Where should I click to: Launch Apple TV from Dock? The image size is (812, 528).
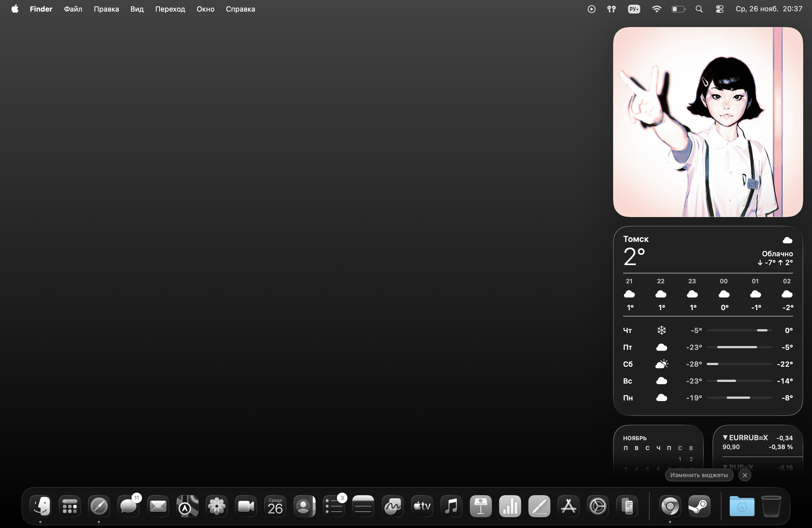coord(422,506)
